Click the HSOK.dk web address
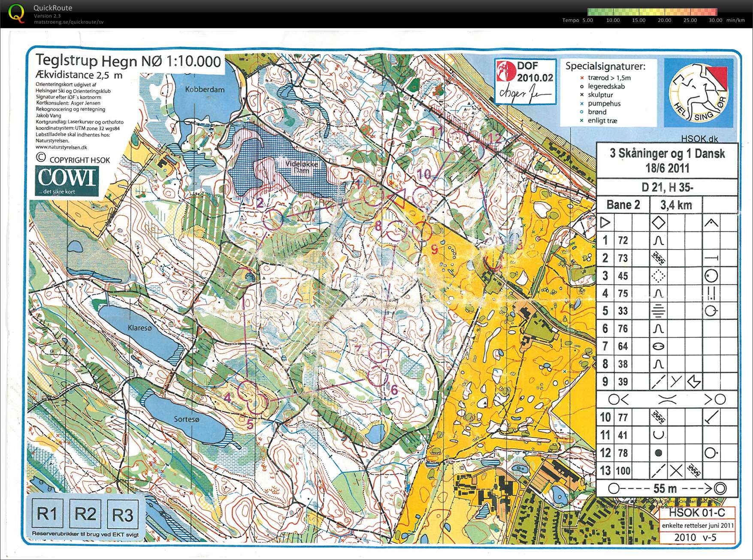Viewport: 753px width, 560px height. coord(700,138)
